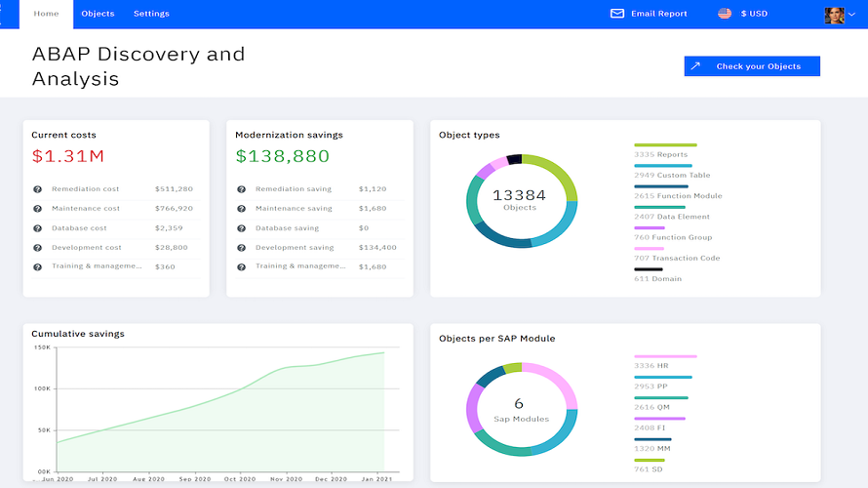Click the arrow icon in Check your Objects
This screenshot has width=868, height=488.
pyautogui.click(x=695, y=66)
